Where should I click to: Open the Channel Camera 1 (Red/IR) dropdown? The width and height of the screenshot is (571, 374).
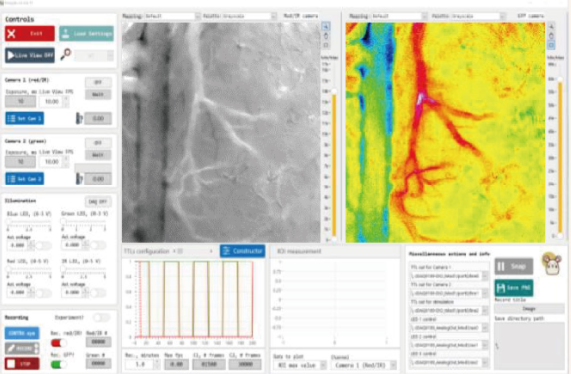(x=363, y=365)
